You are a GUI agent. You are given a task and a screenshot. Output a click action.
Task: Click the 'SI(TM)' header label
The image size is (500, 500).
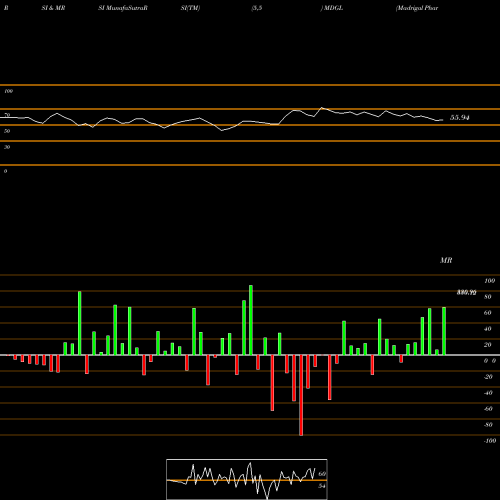pos(190,8)
